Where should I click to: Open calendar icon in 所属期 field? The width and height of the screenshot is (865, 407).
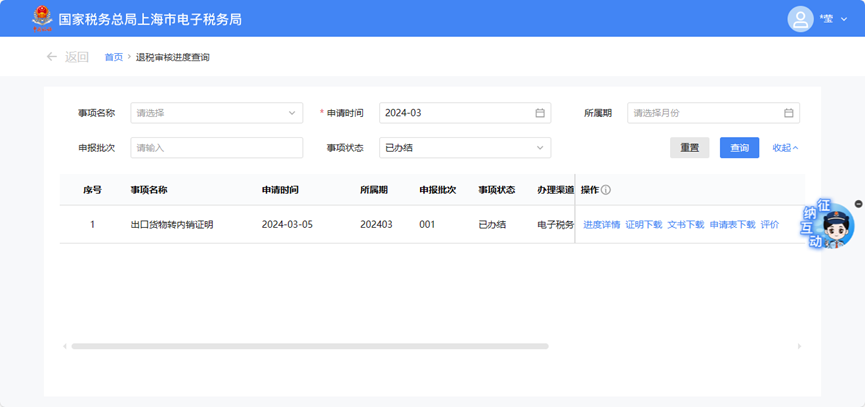(788, 113)
